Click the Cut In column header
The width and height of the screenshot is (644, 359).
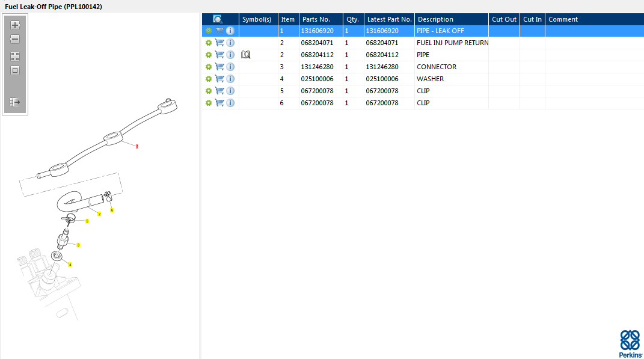tap(532, 19)
